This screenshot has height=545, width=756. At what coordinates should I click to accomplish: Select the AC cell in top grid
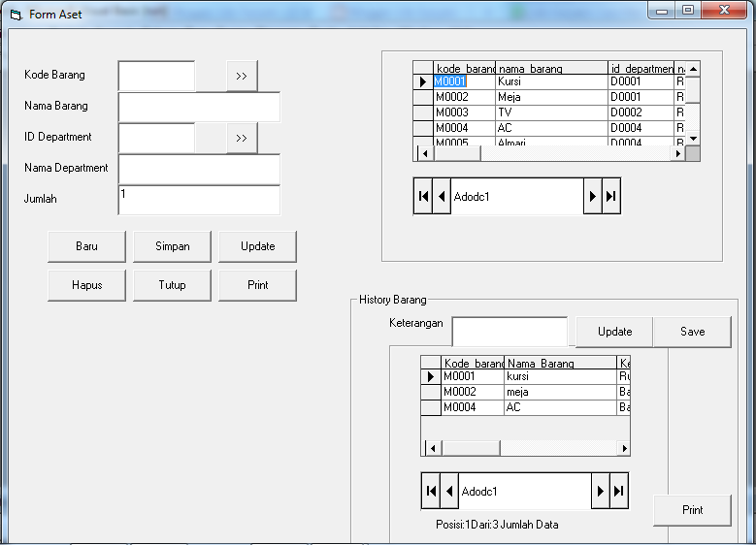551,128
